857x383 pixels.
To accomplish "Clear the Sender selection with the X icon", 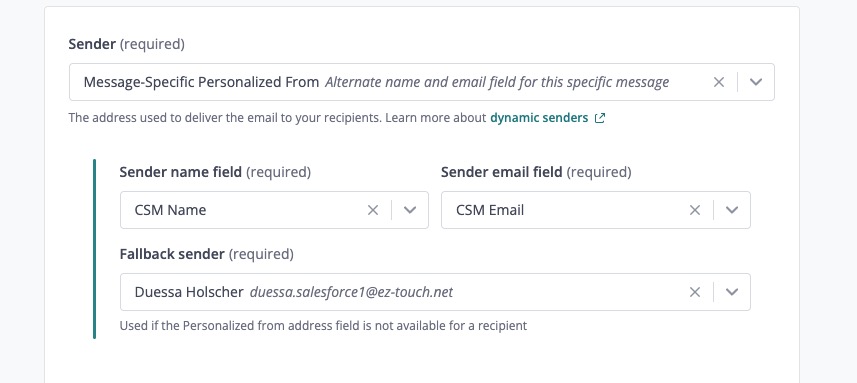I will [719, 82].
